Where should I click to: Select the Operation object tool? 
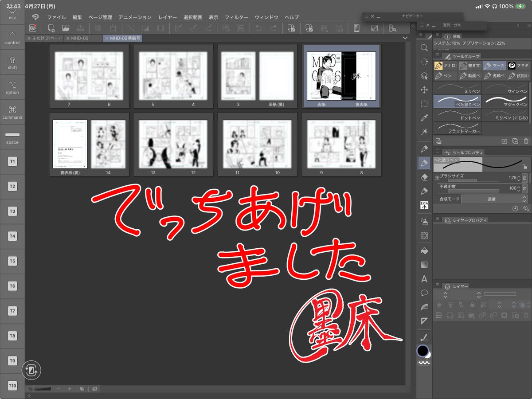coord(424,76)
